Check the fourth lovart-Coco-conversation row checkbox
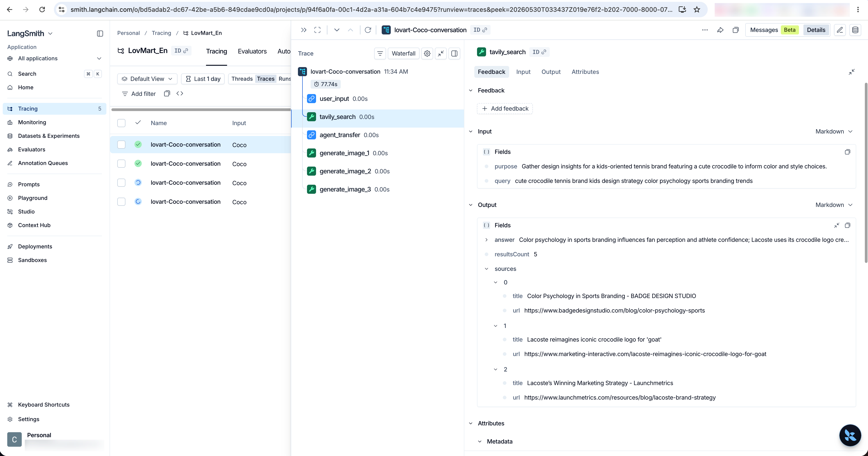This screenshot has height=456, width=868. [x=121, y=202]
